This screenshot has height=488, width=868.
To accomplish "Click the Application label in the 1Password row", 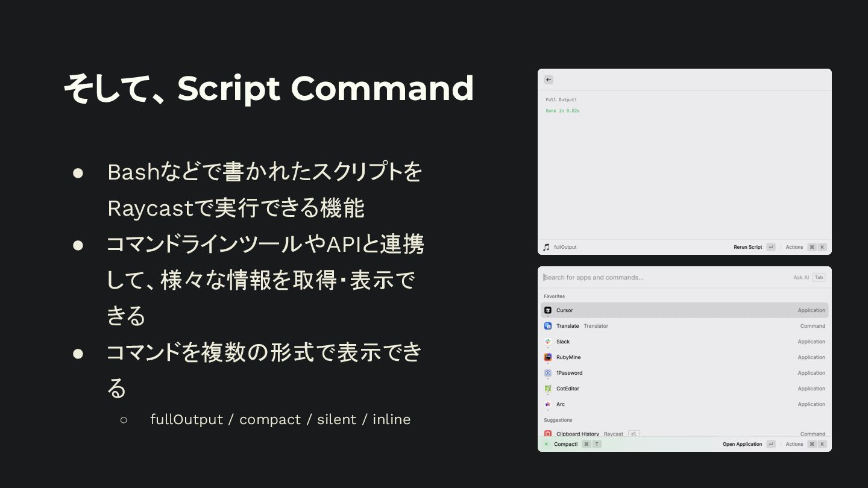I will 811,373.
